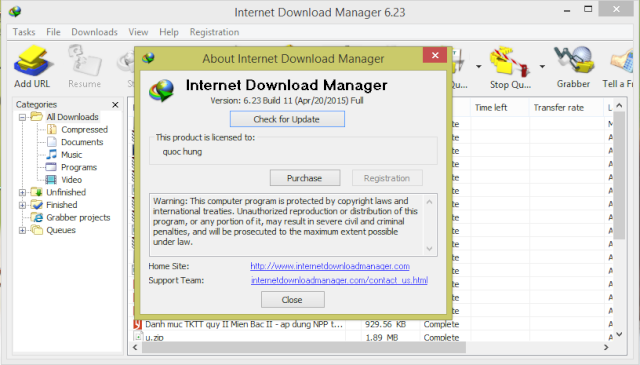Select the Compressed category
Screen dimensions: 640x365
click(x=84, y=129)
